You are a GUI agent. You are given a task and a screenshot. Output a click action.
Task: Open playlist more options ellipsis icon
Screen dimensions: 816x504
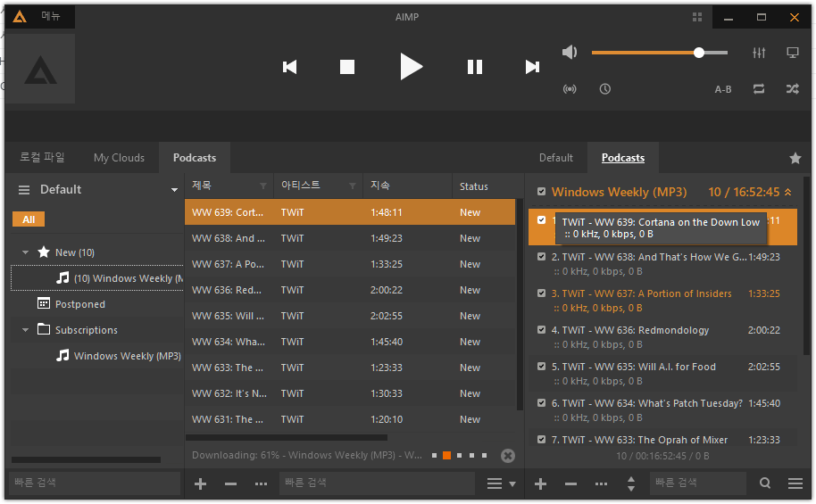[601, 483]
